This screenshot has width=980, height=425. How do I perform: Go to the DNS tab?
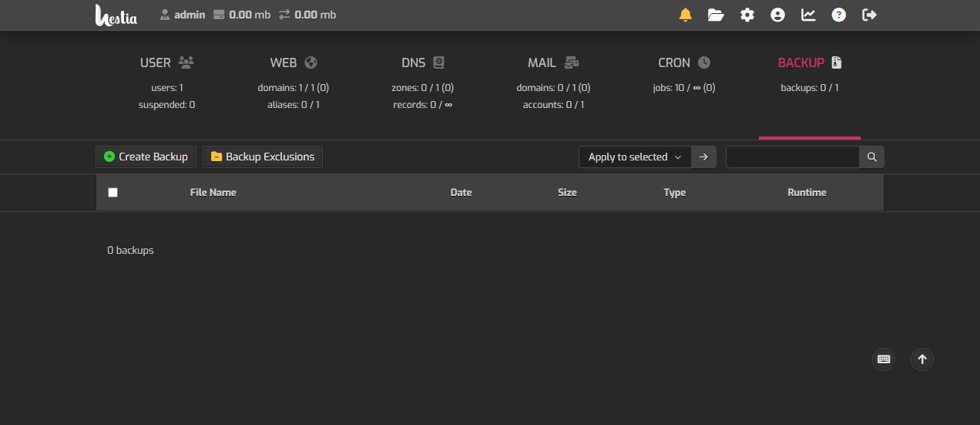click(x=422, y=63)
